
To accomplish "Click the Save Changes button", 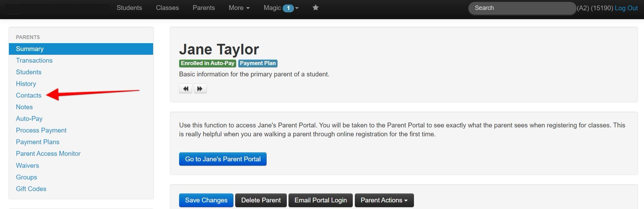I will [x=206, y=200].
